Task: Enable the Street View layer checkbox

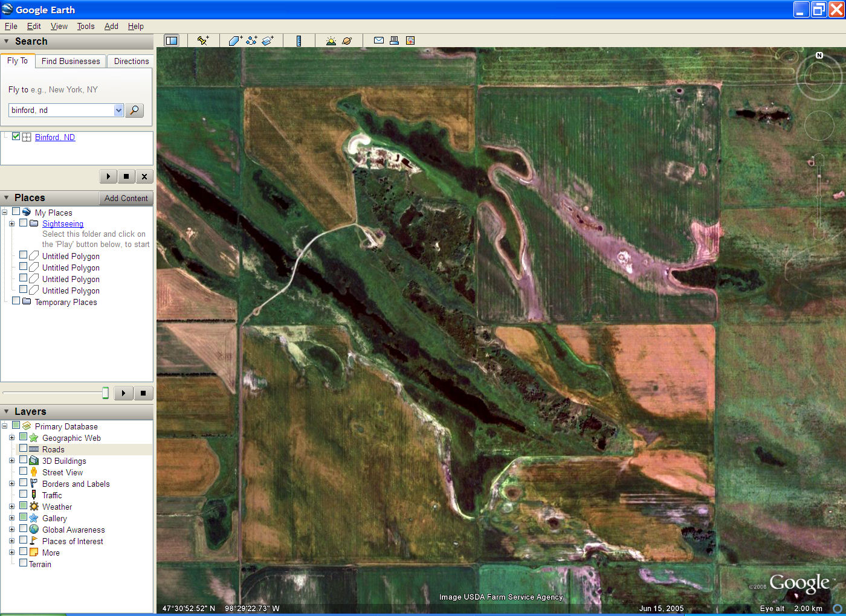Action: [x=23, y=472]
